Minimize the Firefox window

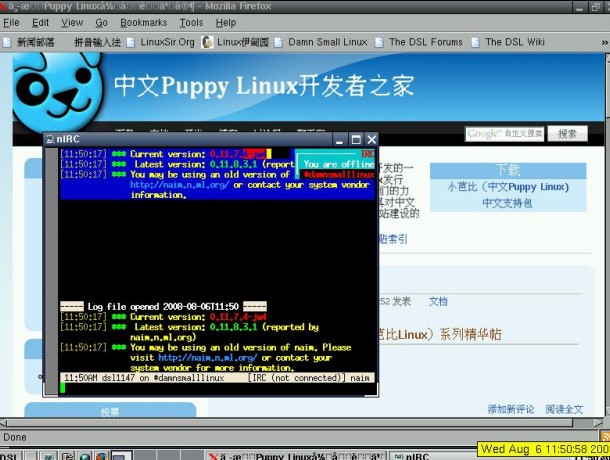580,7
